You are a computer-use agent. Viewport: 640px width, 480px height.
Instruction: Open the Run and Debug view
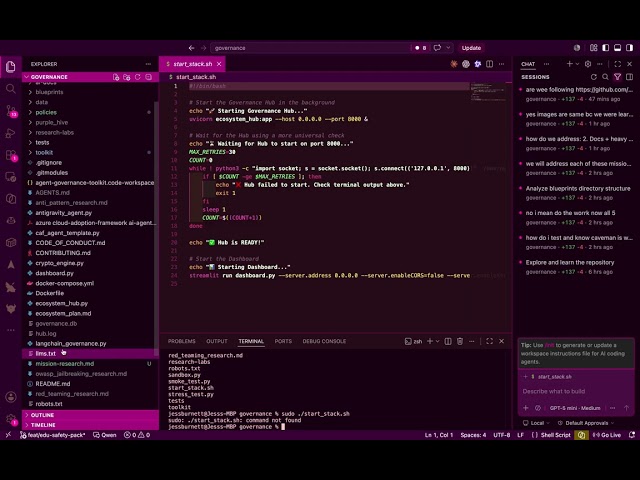click(11, 133)
